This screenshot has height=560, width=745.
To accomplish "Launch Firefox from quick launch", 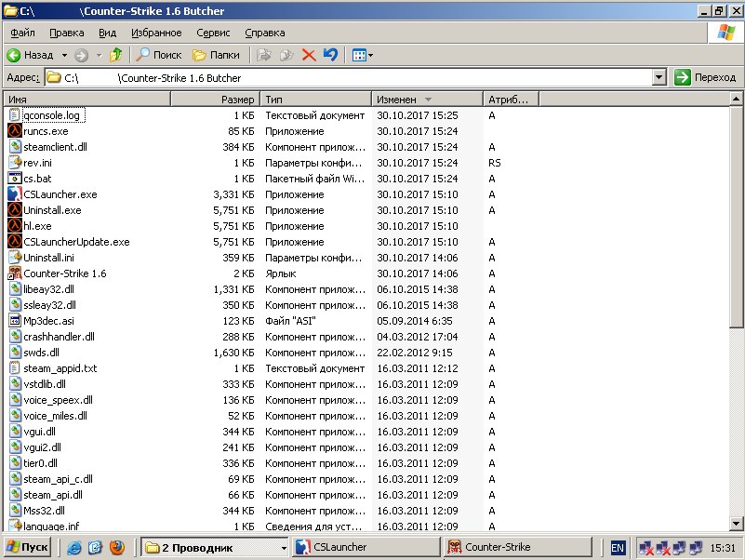I will point(117,548).
